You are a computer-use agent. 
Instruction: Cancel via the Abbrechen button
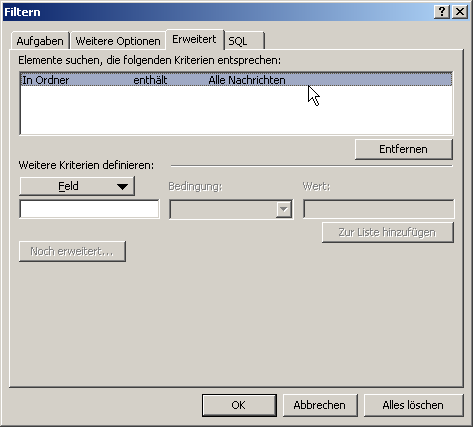point(320,405)
